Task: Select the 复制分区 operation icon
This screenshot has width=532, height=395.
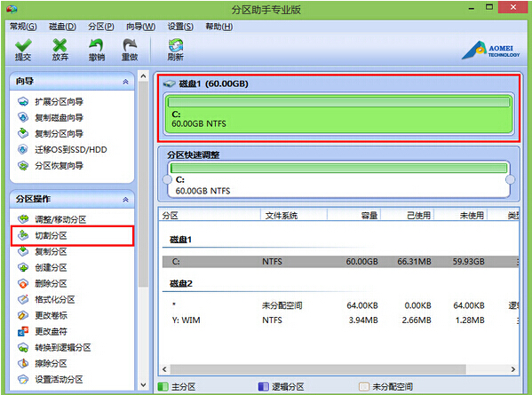Action: coord(23,251)
